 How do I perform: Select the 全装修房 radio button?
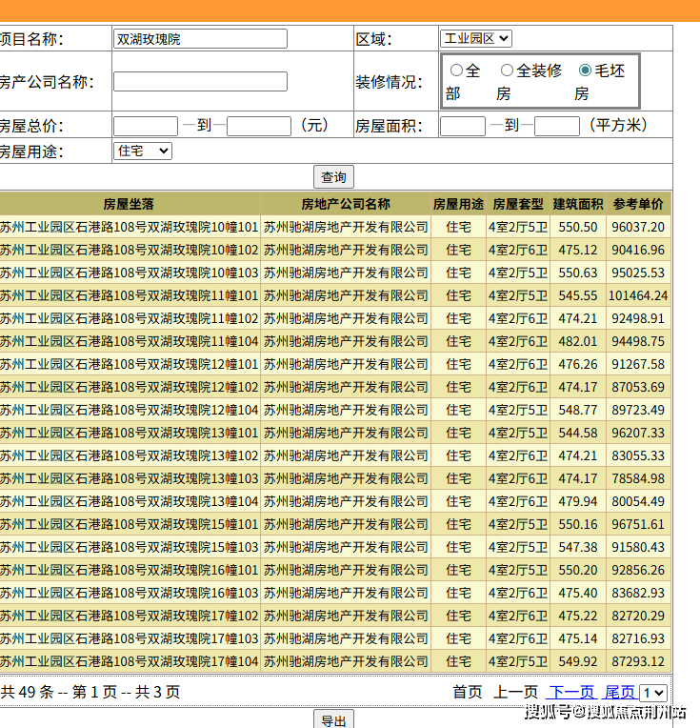click(508, 71)
